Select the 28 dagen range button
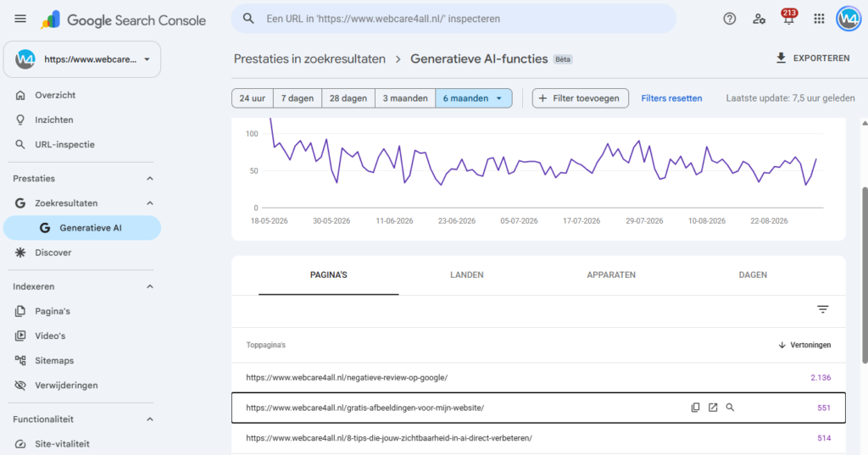The height and width of the screenshot is (455, 868). (x=348, y=98)
